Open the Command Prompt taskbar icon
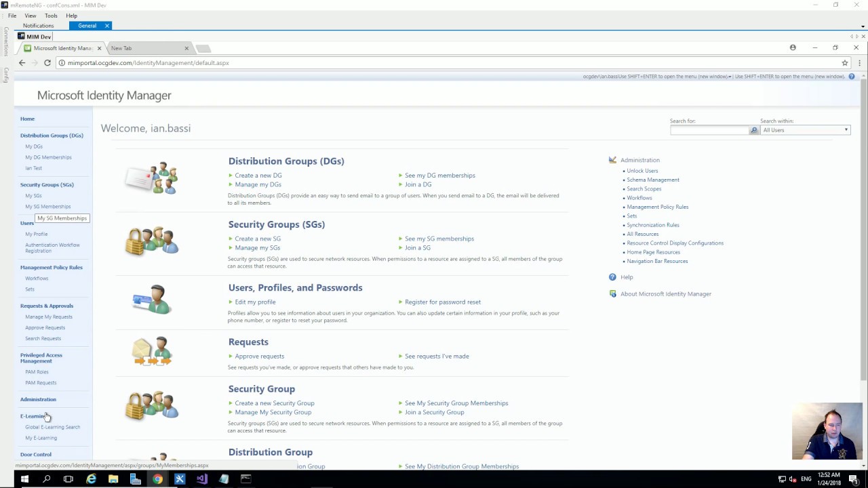This screenshot has width=868, height=488. [245, 479]
